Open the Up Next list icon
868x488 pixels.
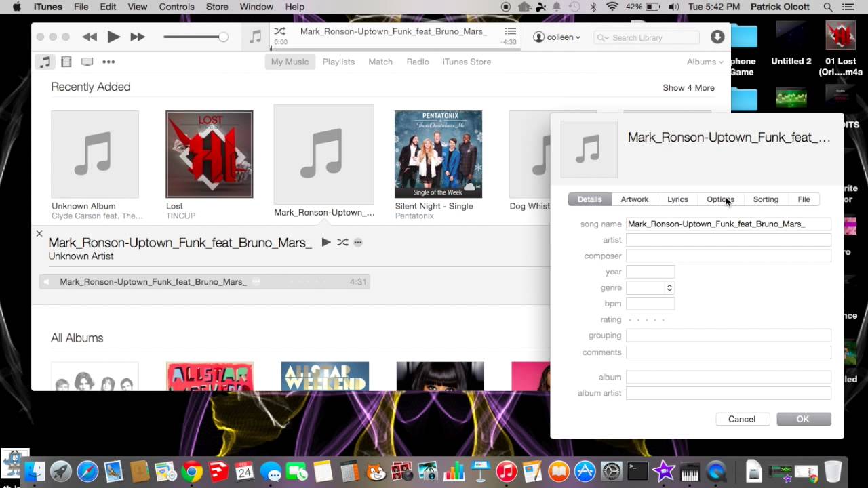[x=511, y=31]
